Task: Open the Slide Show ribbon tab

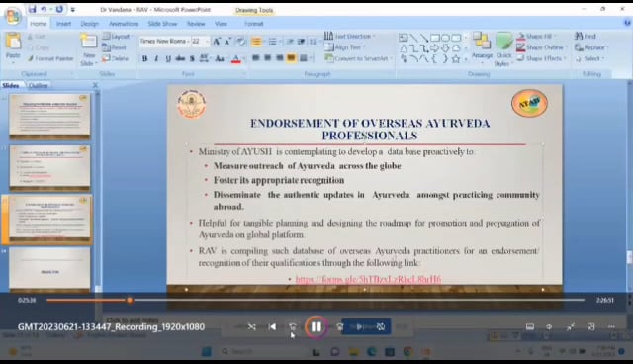Action: click(x=162, y=24)
